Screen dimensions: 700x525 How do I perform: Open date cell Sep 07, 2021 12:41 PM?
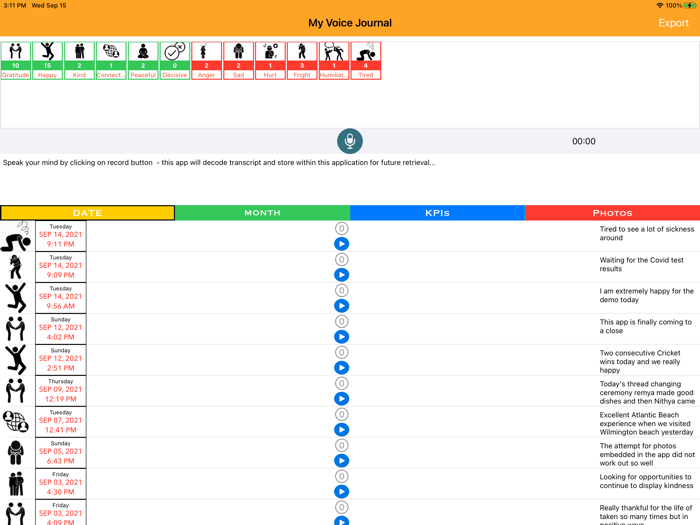[x=61, y=422]
